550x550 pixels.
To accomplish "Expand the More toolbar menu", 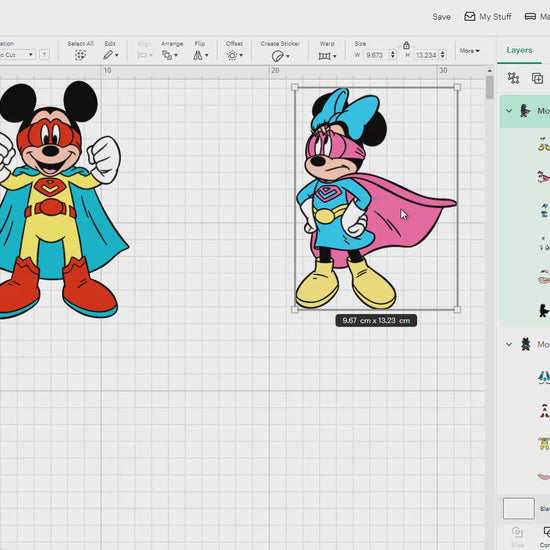I will click(469, 51).
